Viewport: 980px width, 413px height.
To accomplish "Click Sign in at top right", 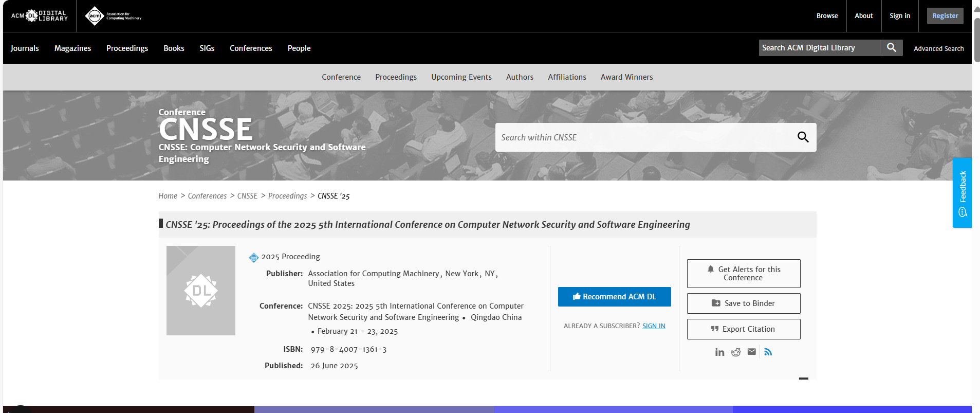I will tap(899, 16).
